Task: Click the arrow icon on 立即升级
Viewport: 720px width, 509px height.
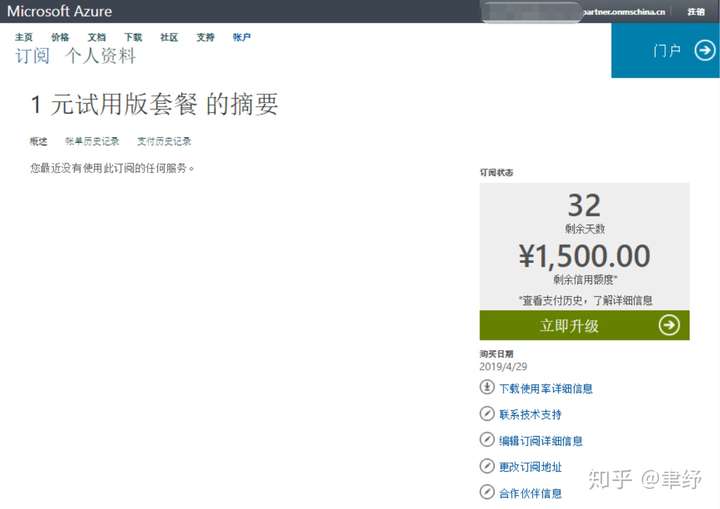Action: coord(669,325)
